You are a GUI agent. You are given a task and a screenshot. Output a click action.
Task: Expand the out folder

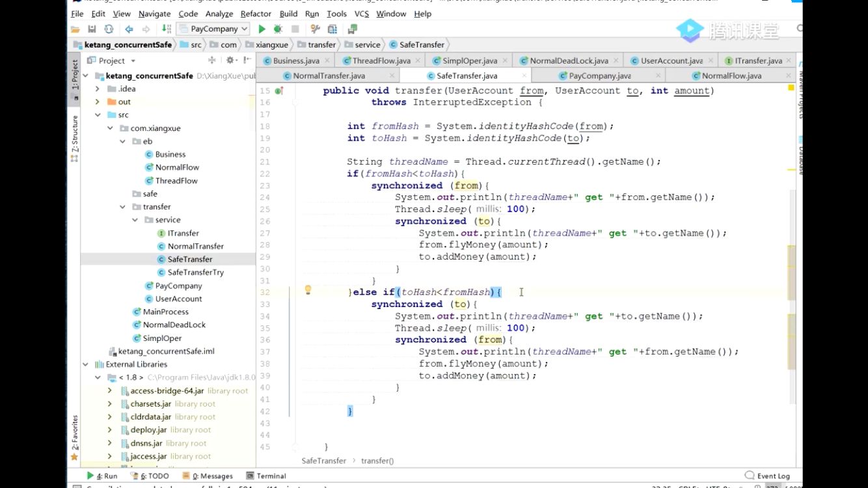click(x=98, y=102)
